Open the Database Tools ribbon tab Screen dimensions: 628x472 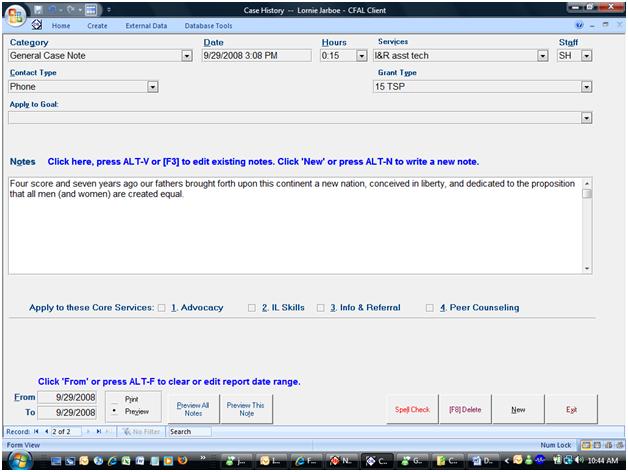(208, 26)
